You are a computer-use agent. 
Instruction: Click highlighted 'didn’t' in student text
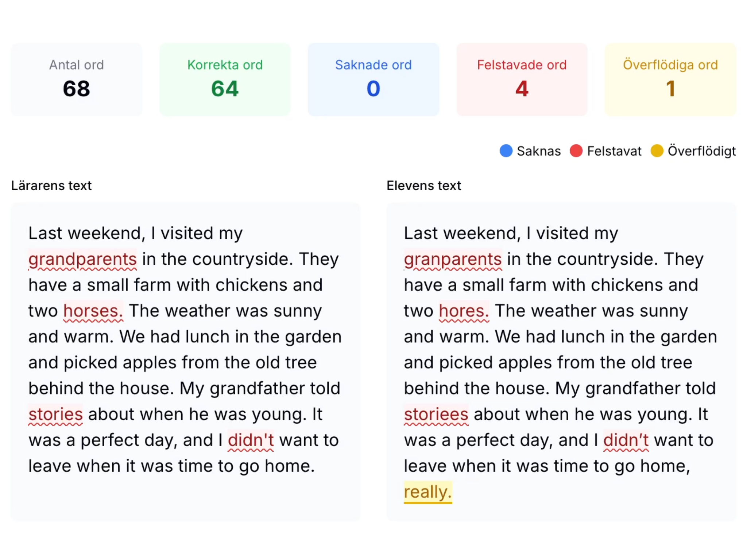pyautogui.click(x=626, y=440)
